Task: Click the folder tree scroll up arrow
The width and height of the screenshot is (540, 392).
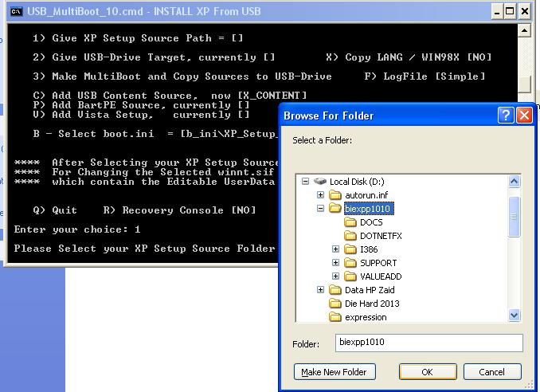Action: click(x=515, y=182)
